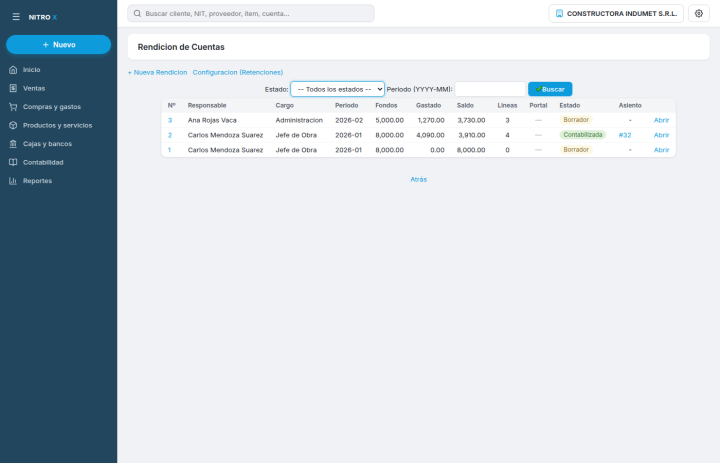Viewport: 720px width, 463px height.
Task: Click the Saldo column header
Action: coord(465,105)
